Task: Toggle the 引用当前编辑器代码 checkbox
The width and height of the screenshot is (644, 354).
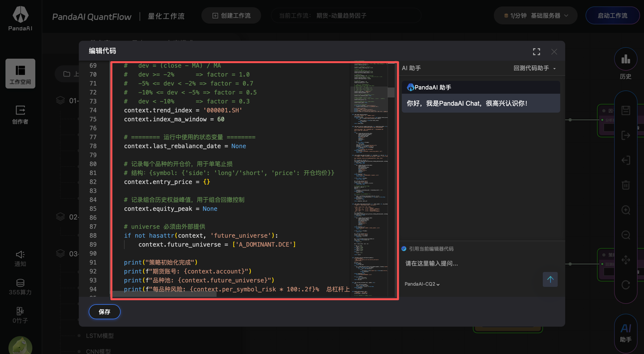Action: pos(404,249)
